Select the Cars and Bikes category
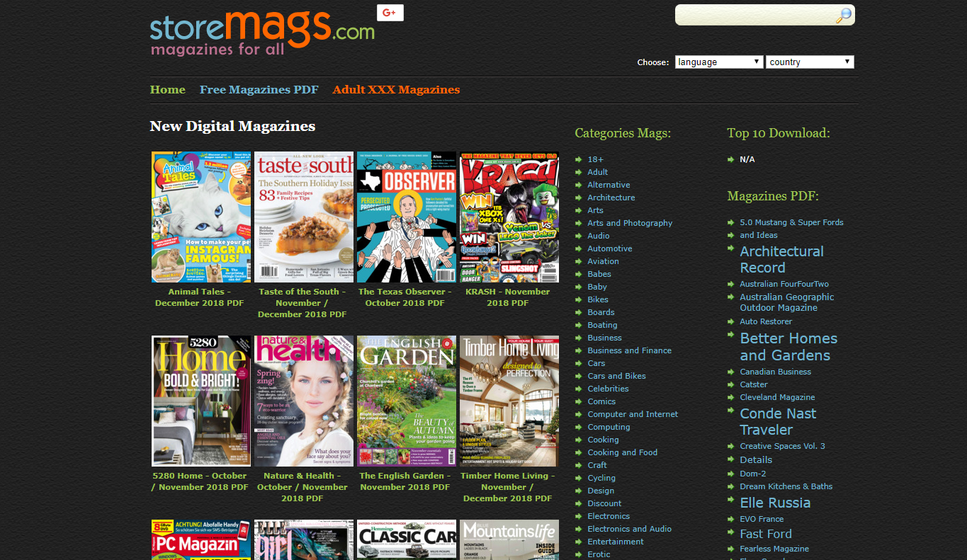967x560 pixels. point(617,376)
